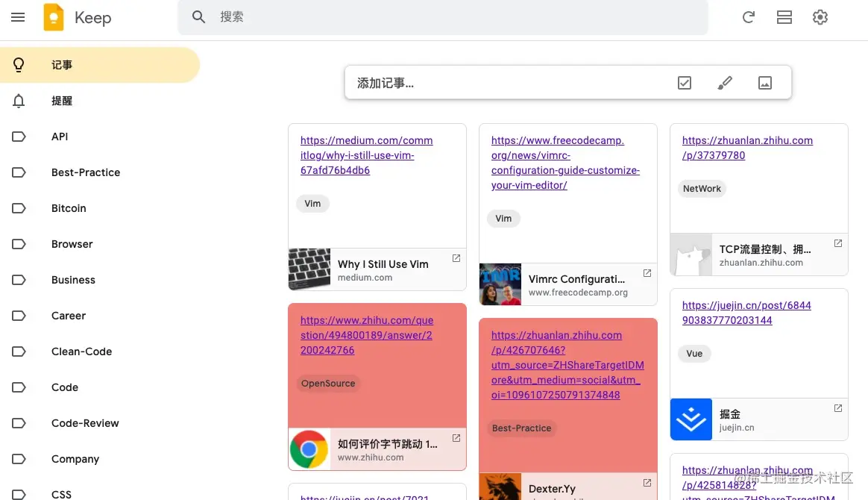Open the Business label

tap(100, 280)
